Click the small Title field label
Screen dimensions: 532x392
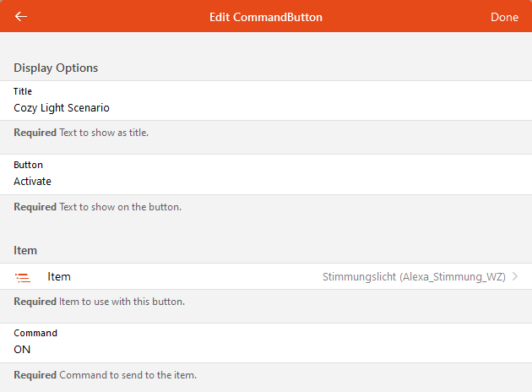[23, 91]
